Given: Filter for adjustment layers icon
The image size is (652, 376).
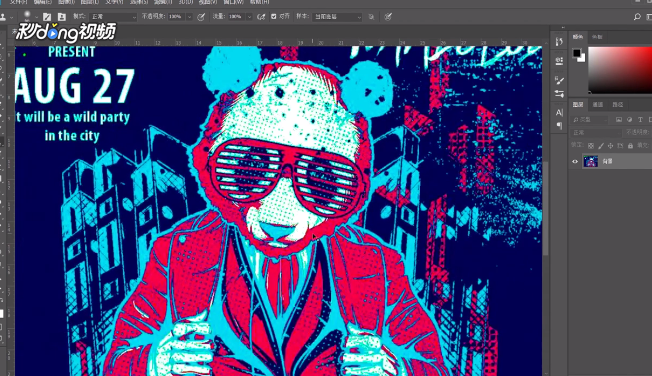Looking at the screenshot, I should point(630,120).
